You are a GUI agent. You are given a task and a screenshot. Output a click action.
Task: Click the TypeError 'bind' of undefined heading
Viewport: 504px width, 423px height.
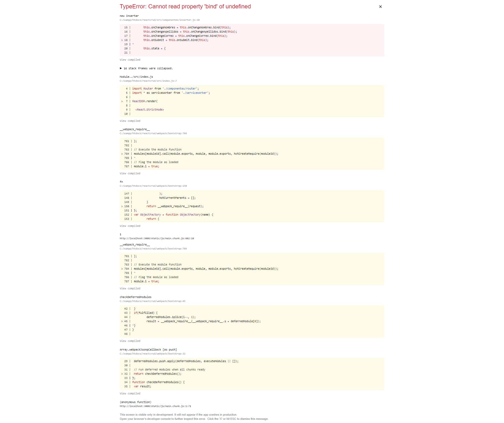click(x=185, y=7)
